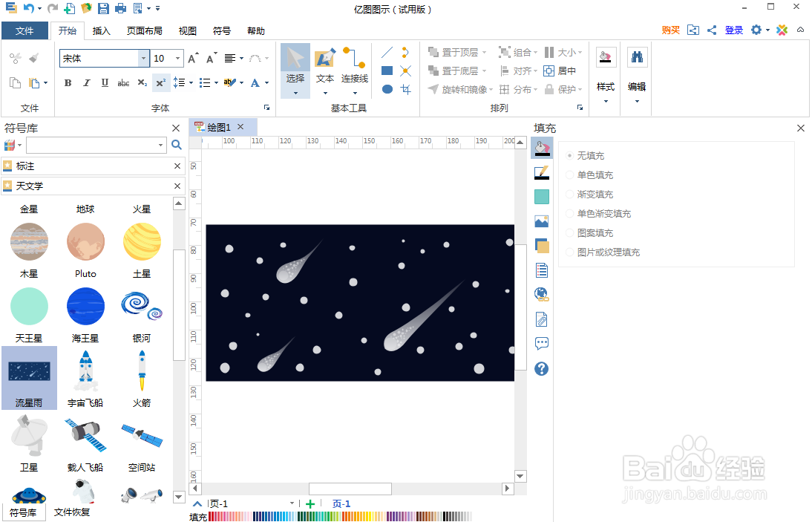Close the 标注 library category
This screenshot has width=812, height=522.
click(177, 166)
